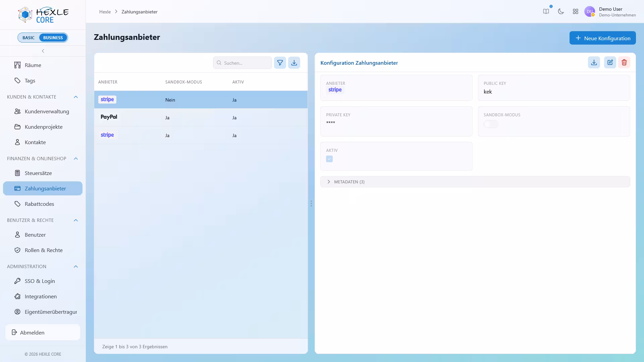Export provider list with download icon
Image resolution: width=644 pixels, height=362 pixels.
[x=294, y=63]
